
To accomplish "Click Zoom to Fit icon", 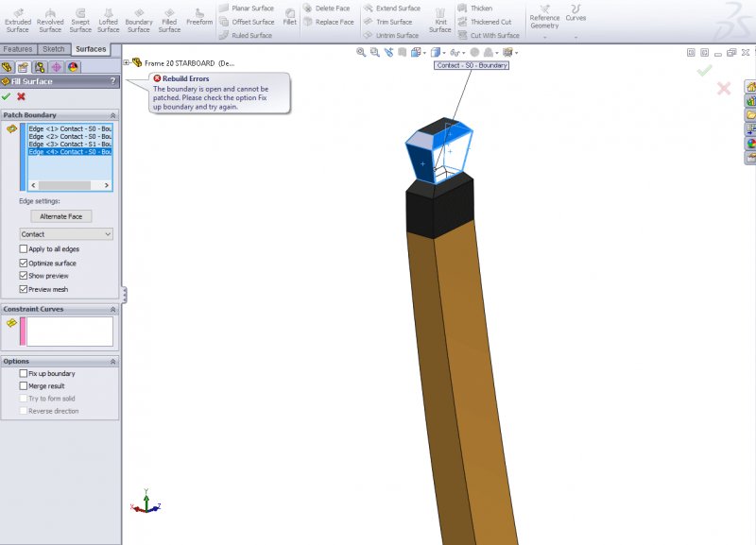I will [x=361, y=52].
